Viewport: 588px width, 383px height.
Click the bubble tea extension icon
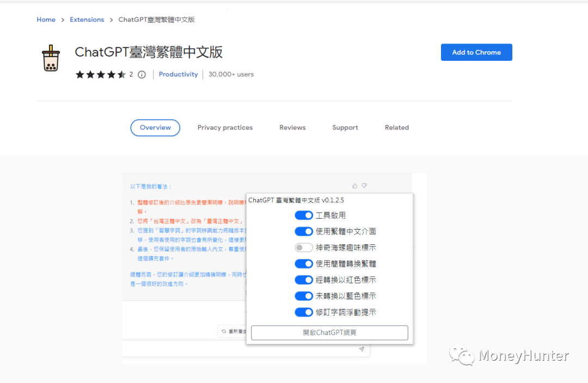(x=51, y=58)
